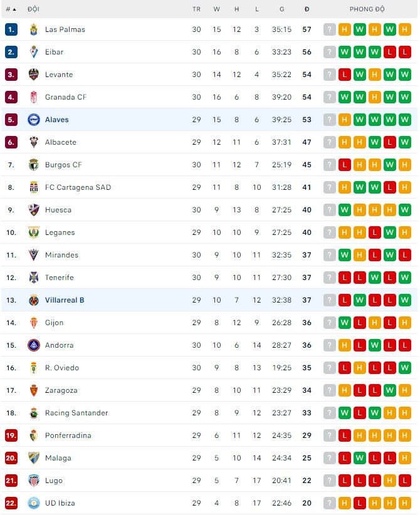Open the Racing Santander team page
This screenshot has width=420, height=515.
(76, 413)
